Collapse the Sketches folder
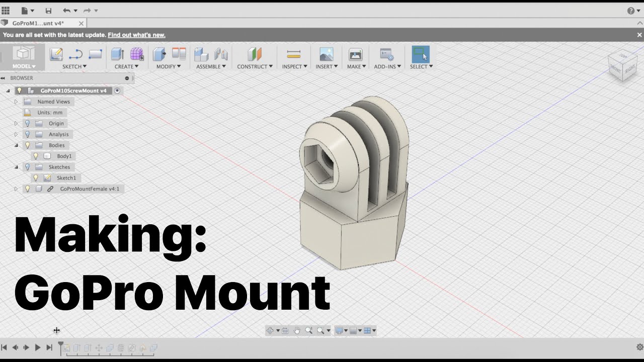Image resolution: width=644 pixels, height=362 pixels. pos(16,167)
